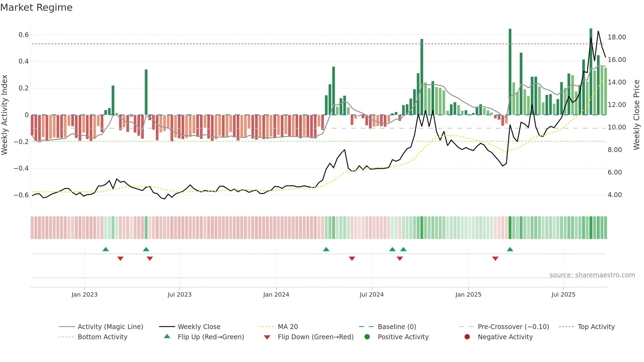Click the Weekly Activity Index axis title
The width and height of the screenshot is (644, 362).
pyautogui.click(x=4, y=115)
